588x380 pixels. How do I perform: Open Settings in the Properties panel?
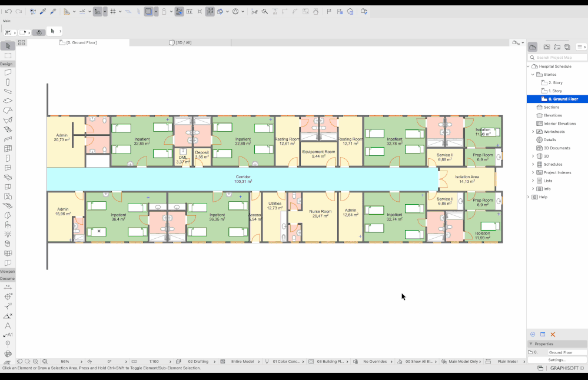(x=556, y=359)
